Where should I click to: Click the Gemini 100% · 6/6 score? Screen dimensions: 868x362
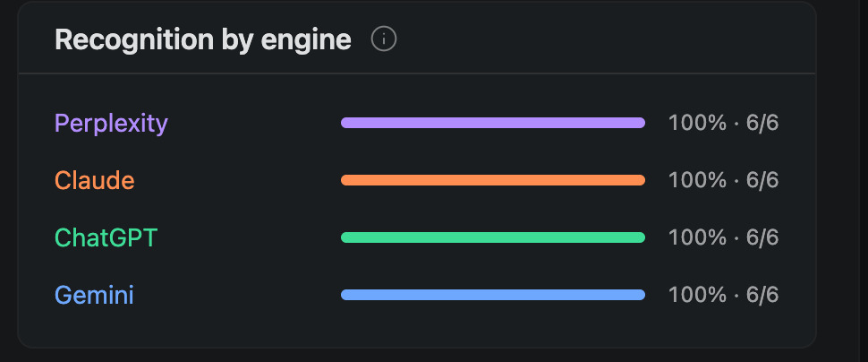click(x=724, y=295)
